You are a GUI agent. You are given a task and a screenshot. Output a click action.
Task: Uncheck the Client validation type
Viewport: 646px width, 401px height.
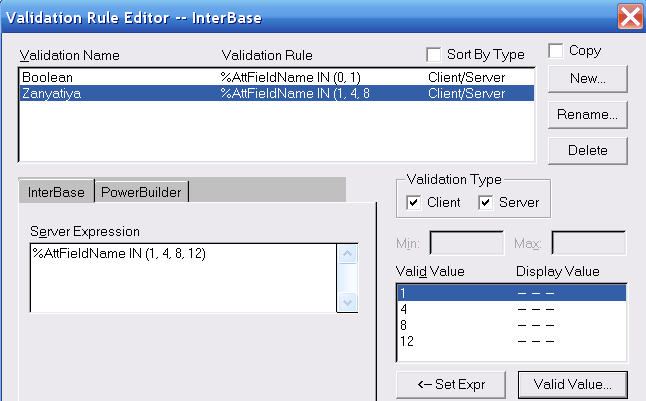click(x=414, y=202)
